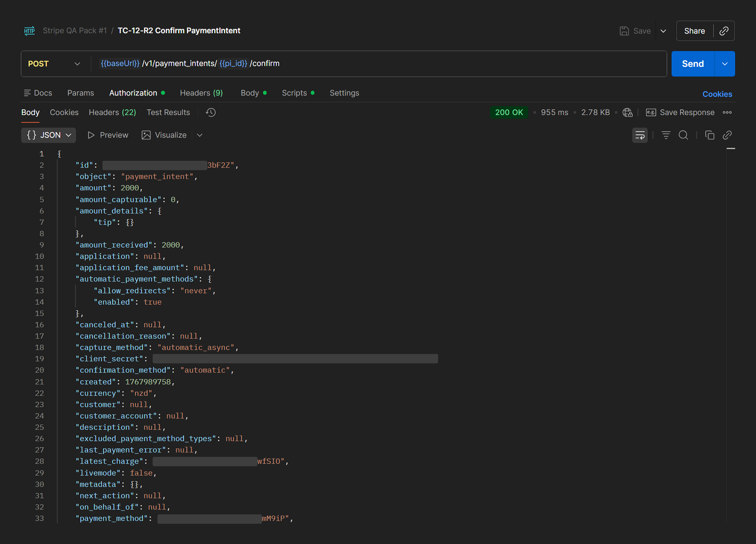Expand the Visualize options chevron
This screenshot has width=756, height=544.
tap(200, 135)
